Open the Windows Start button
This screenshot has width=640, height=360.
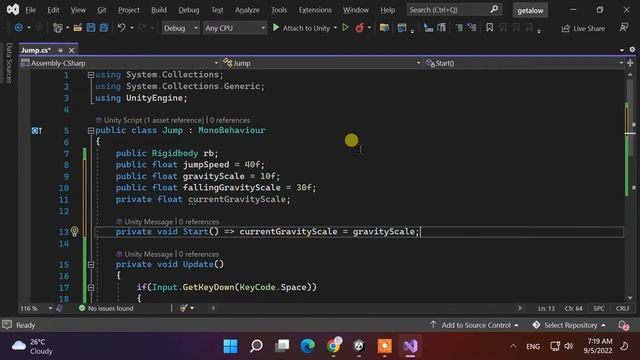coord(230,346)
